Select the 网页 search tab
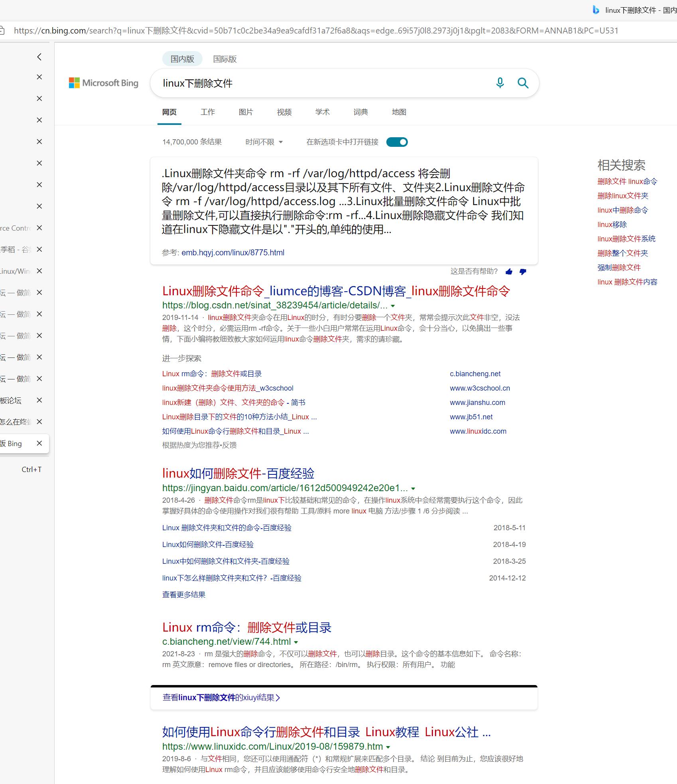 (169, 112)
